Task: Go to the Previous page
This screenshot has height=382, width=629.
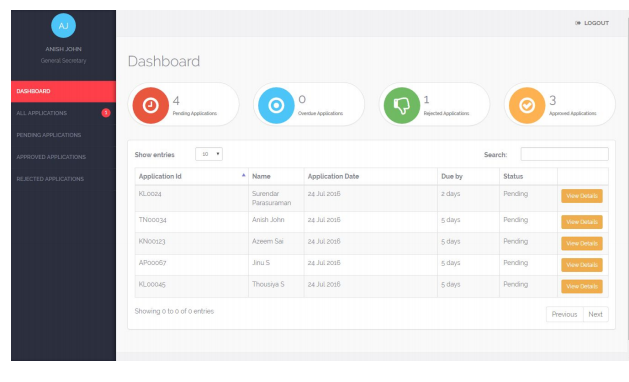Action: pos(564,314)
